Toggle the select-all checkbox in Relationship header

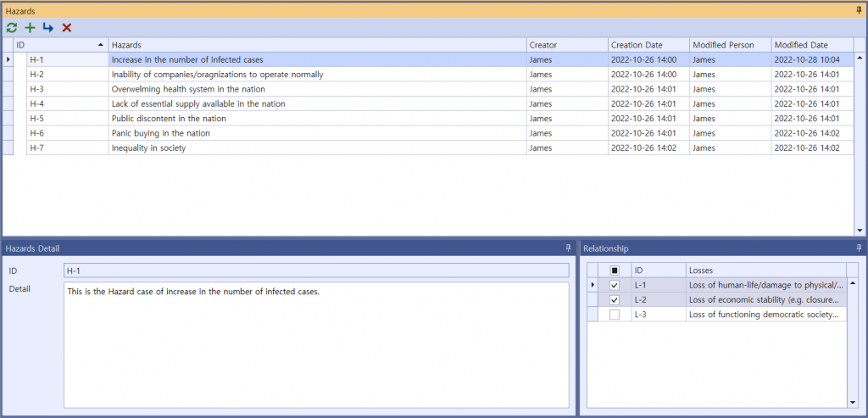(615, 270)
